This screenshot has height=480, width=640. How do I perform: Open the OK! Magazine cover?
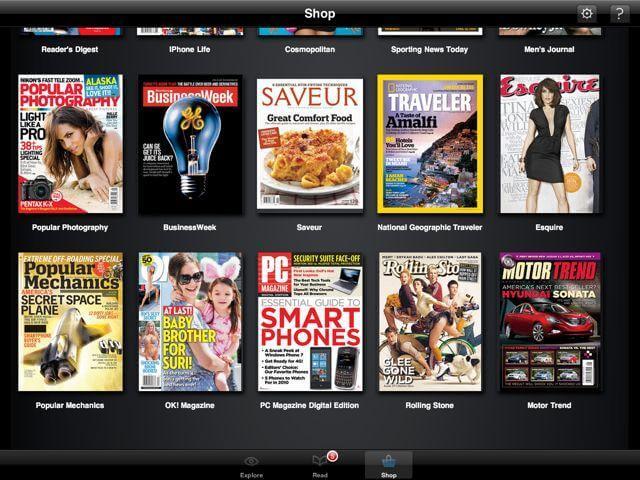click(190, 322)
